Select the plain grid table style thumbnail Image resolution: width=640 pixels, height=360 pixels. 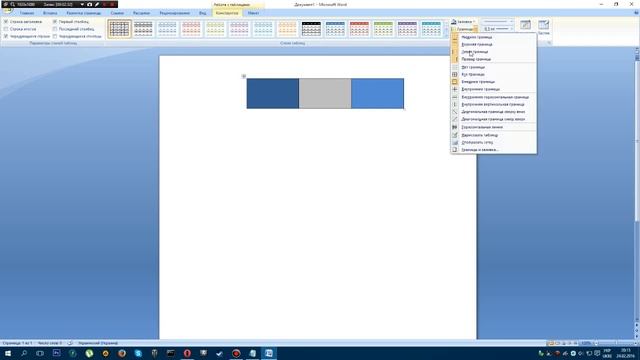[x=120, y=29]
